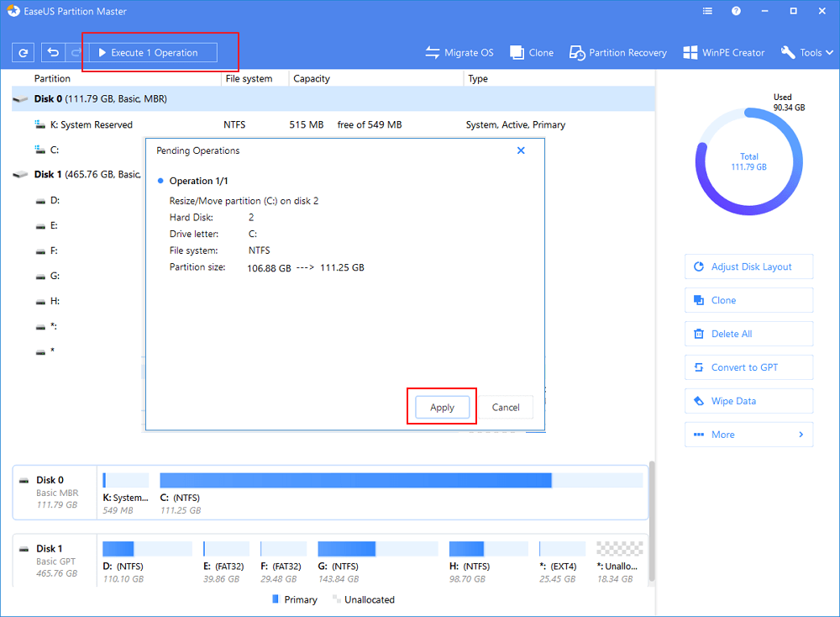The height and width of the screenshot is (617, 840).
Task: Select the H: partition in the list
Action: (78, 301)
